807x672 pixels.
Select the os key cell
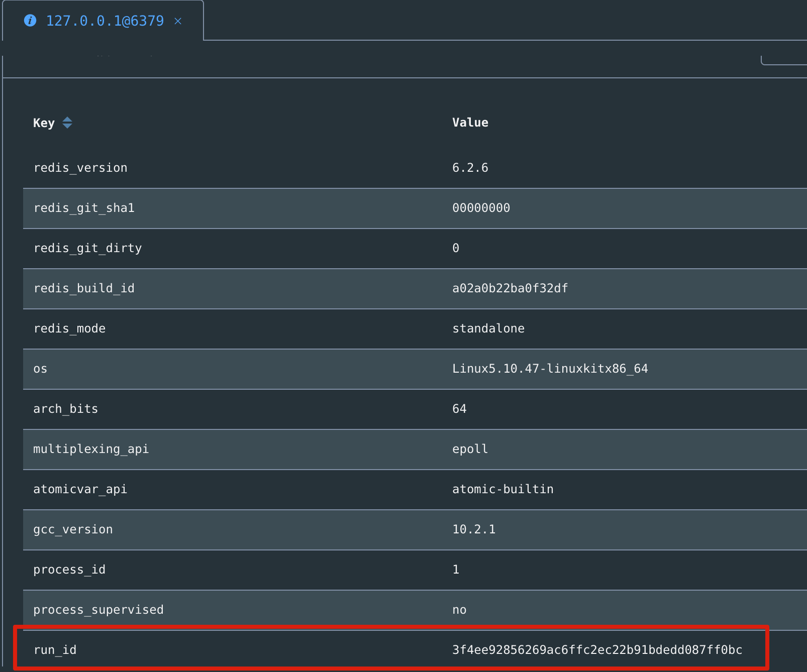(40, 369)
